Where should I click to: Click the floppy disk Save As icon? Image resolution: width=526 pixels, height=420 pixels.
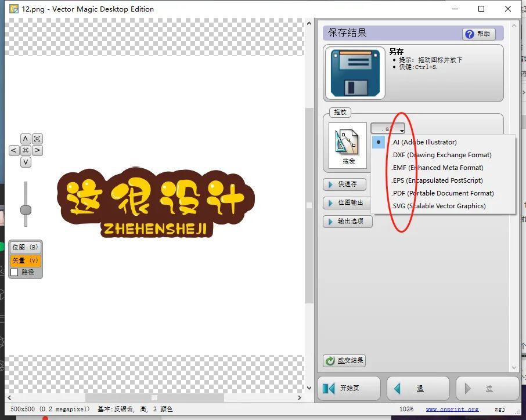point(354,73)
